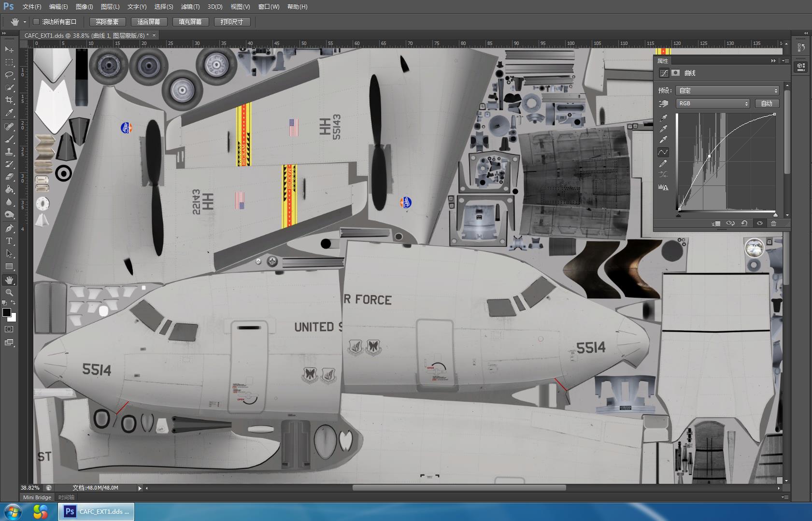Open the 图像(I) menu
812x521 pixels.
[x=85, y=7]
